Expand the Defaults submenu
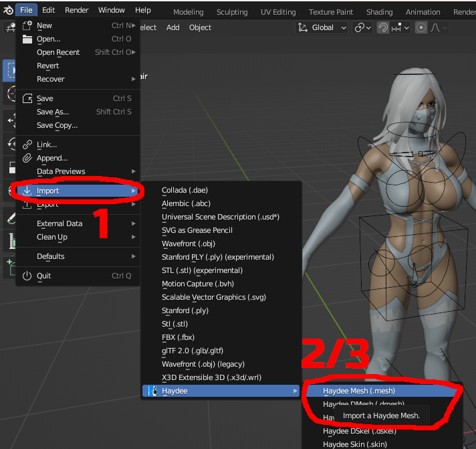 [78, 256]
